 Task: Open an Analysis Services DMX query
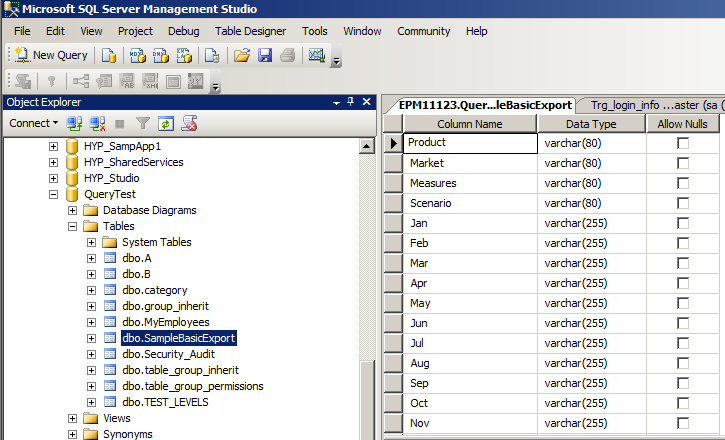click(x=160, y=55)
